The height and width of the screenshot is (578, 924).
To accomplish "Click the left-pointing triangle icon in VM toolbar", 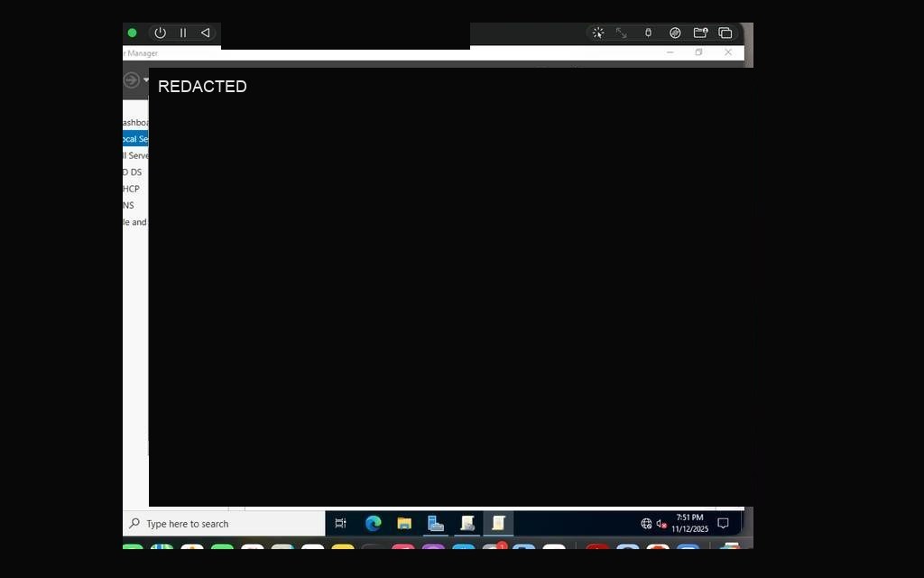I will tap(205, 33).
